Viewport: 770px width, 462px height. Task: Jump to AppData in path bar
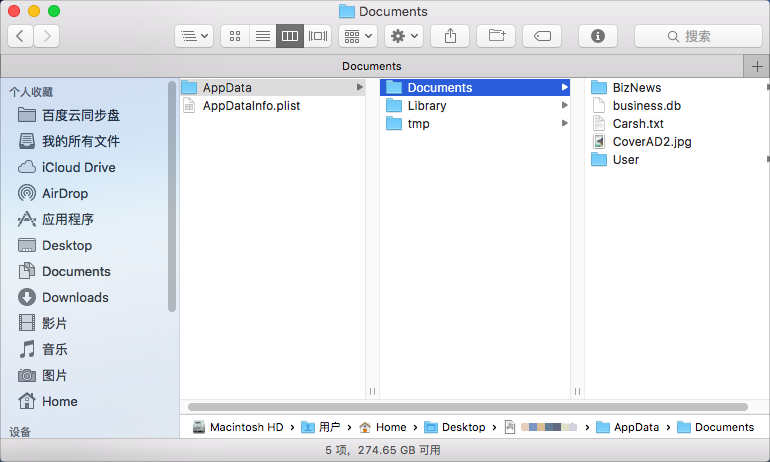point(627,427)
